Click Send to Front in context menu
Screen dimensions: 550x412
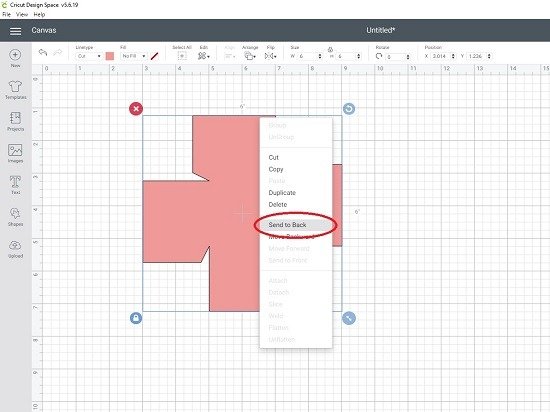coord(296,260)
